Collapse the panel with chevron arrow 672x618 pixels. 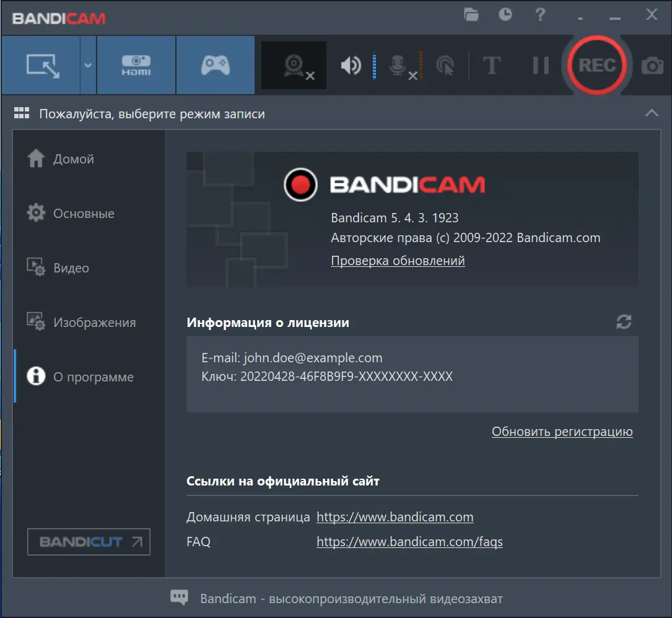[652, 113]
